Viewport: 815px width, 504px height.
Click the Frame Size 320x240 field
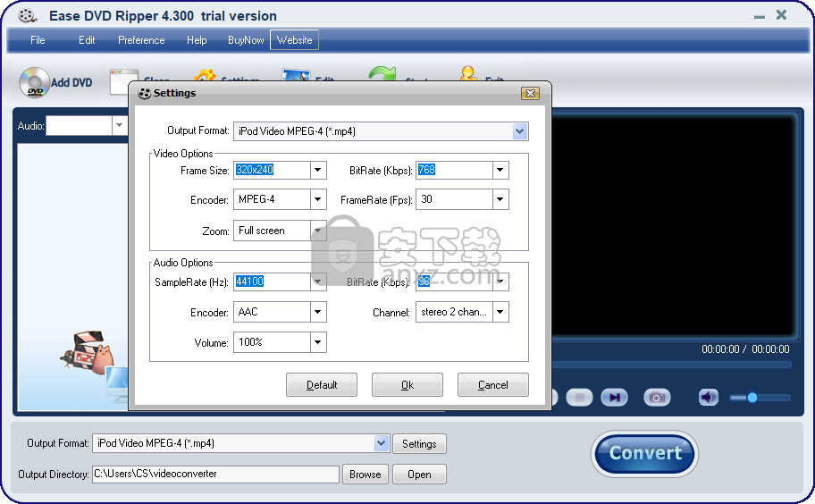[272, 170]
